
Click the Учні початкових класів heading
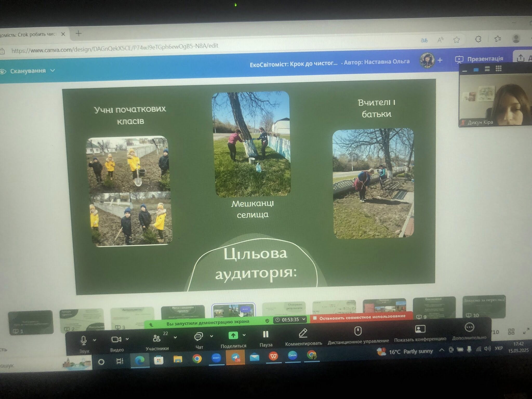tap(130, 115)
